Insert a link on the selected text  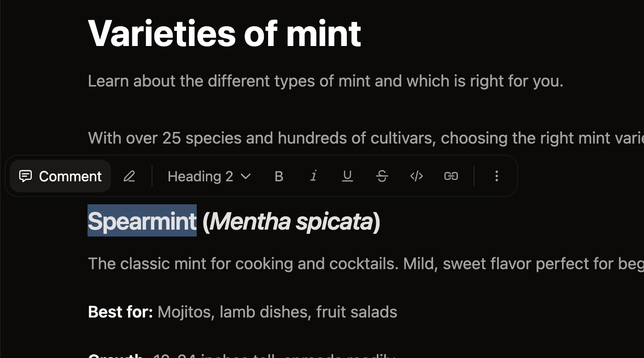point(451,176)
